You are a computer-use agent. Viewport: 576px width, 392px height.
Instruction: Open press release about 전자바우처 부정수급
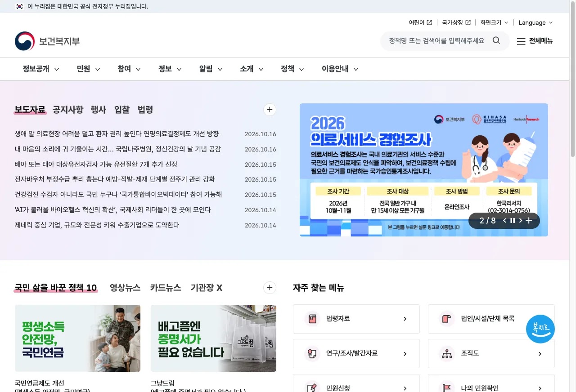(x=115, y=179)
